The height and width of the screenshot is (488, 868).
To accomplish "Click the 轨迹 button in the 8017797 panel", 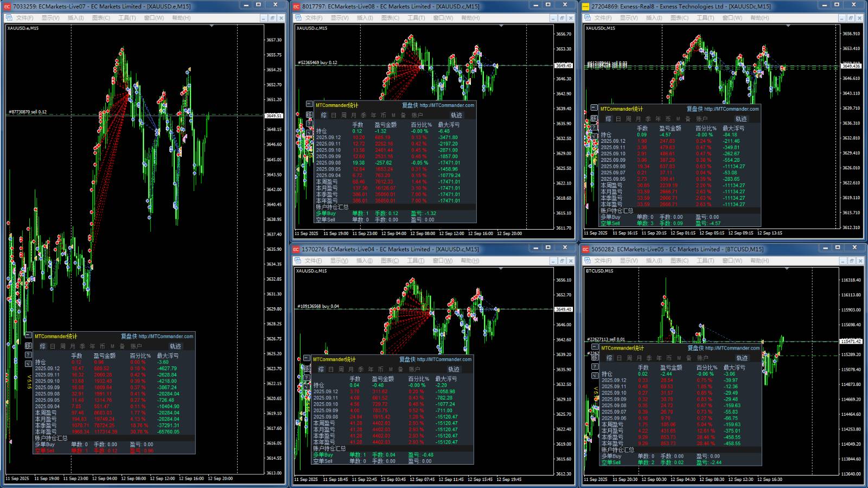I will [x=456, y=115].
